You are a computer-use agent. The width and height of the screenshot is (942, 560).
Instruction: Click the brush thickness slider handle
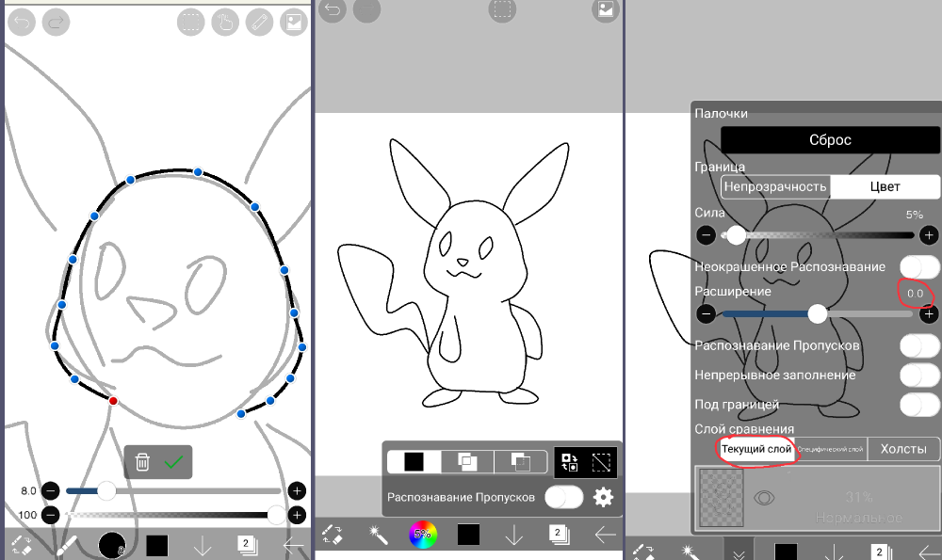pyautogui.click(x=106, y=491)
